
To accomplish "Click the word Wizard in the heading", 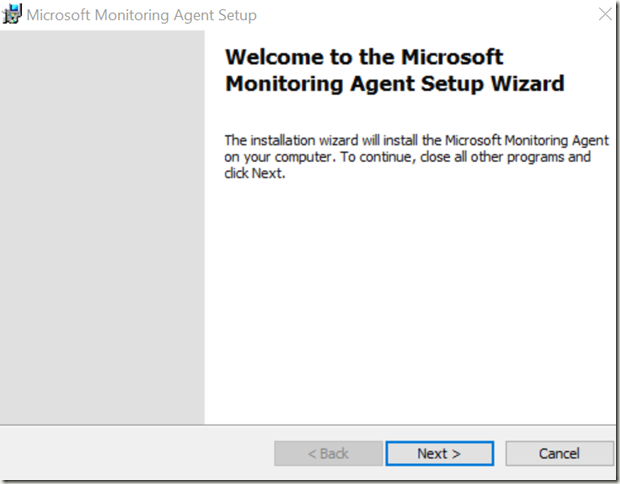I will click(x=527, y=83).
